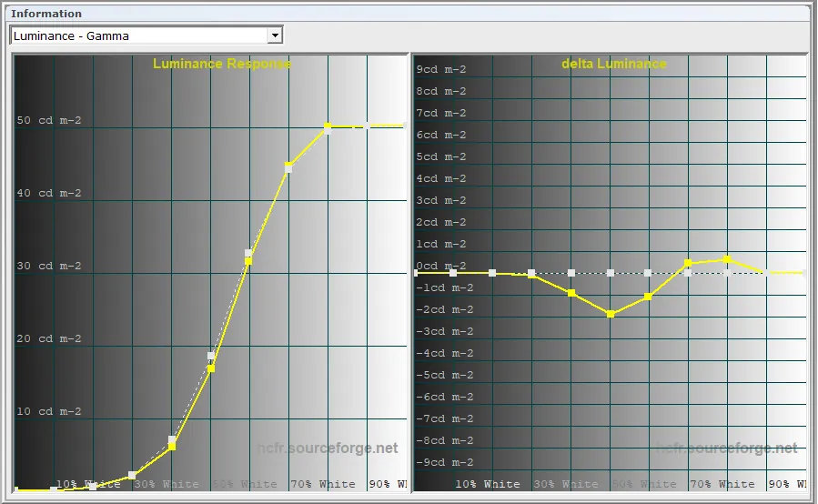Click yellow Luminance Response point where 50 cd plateau begins
This screenshot has height=504, width=818.
[x=328, y=126]
